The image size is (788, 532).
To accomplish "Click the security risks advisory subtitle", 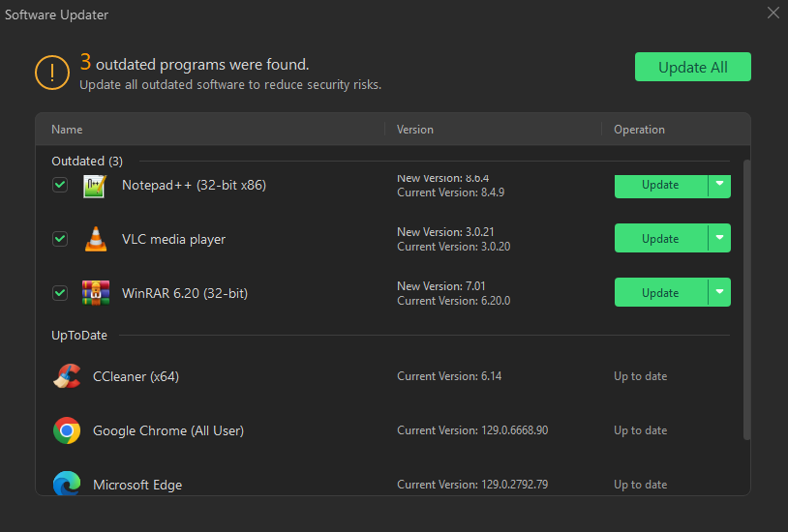I will point(230,85).
